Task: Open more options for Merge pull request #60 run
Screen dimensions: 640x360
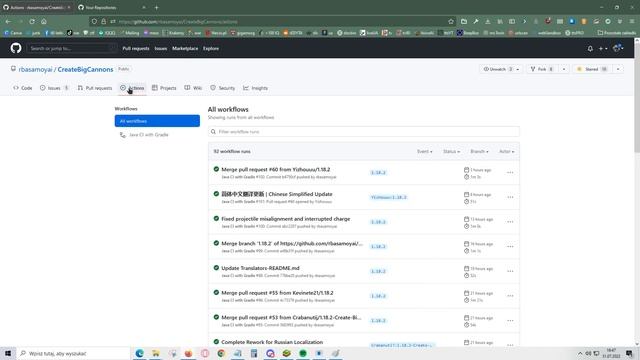Action: point(510,173)
